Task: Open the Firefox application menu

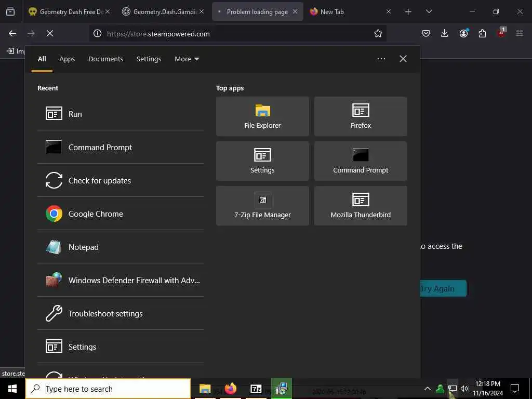Action: click(x=520, y=33)
